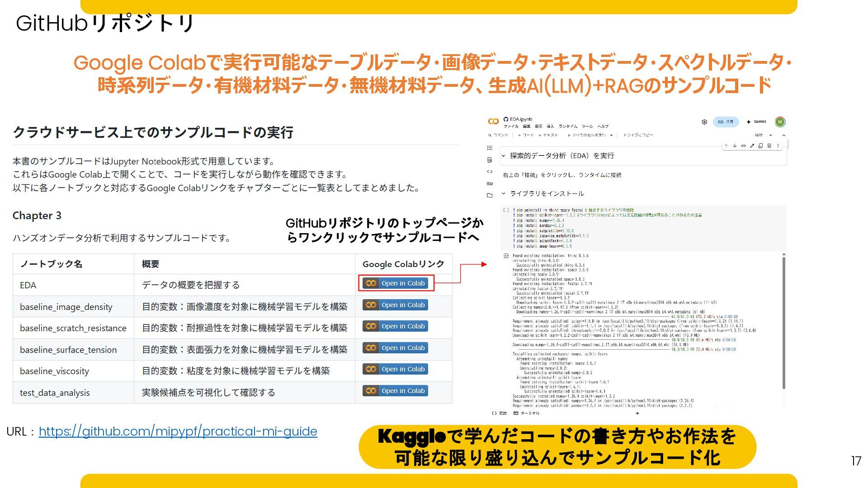Open the 挿入 menu in Colab
This screenshot has width=868, height=488.
point(550,127)
